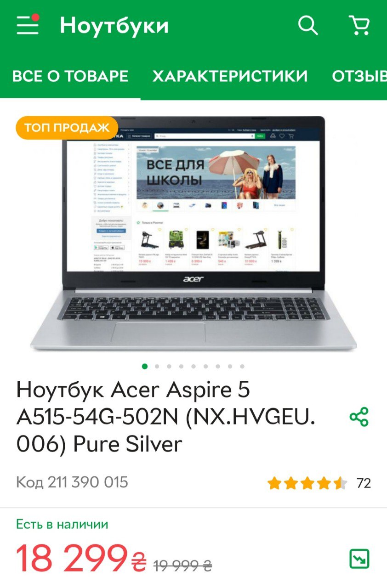The width and height of the screenshot is (387, 588).
Task: Tap the search magnifier icon
Action: pyautogui.click(x=308, y=25)
